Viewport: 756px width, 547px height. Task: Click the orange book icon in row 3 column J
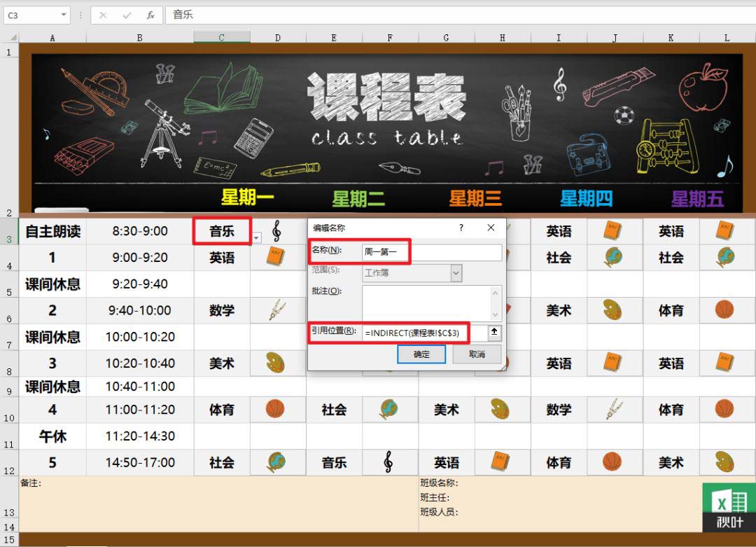click(x=612, y=230)
